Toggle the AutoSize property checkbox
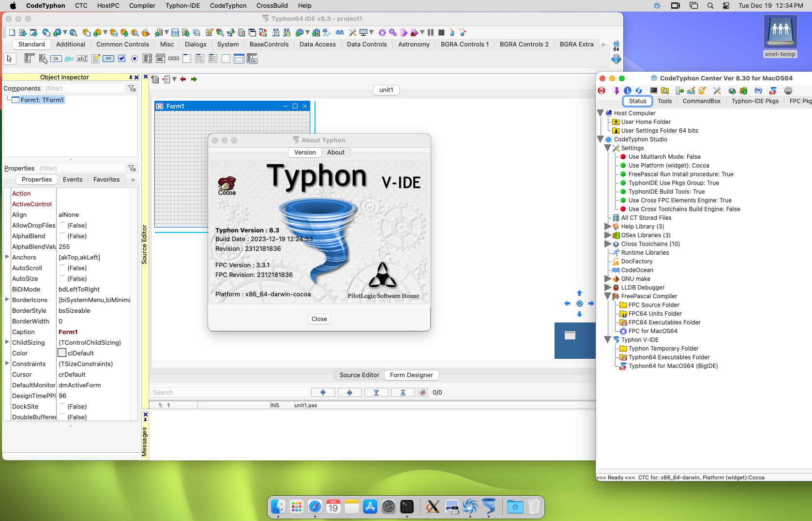This screenshot has height=521, width=812. pos(62,279)
